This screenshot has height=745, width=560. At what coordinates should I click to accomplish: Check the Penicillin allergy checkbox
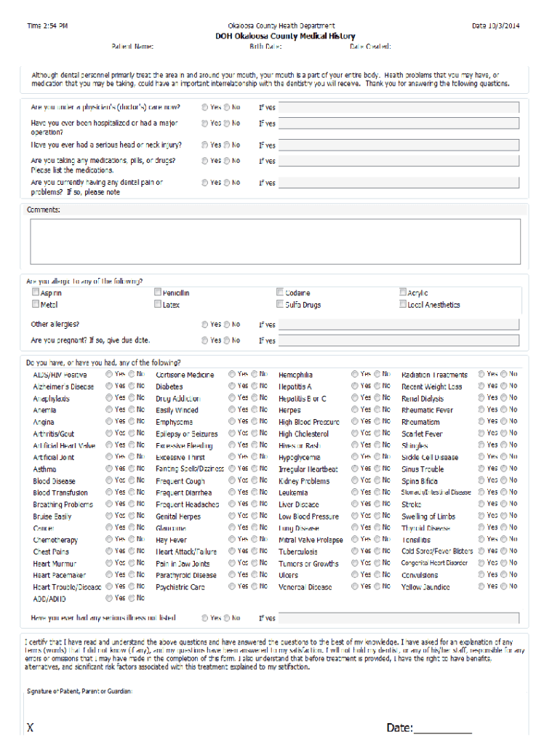coord(157,292)
